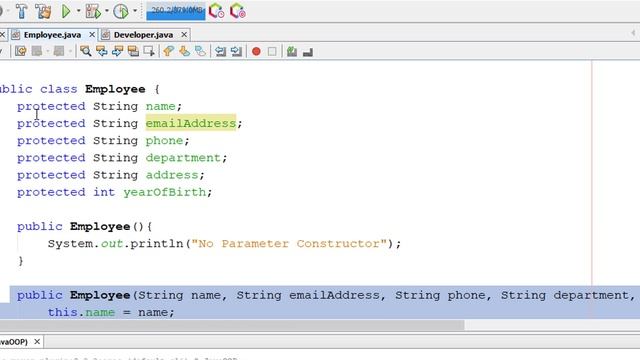640x360 pixels.
Task: Click the grayed-out Forward navigation icon
Action: click(x=59, y=51)
